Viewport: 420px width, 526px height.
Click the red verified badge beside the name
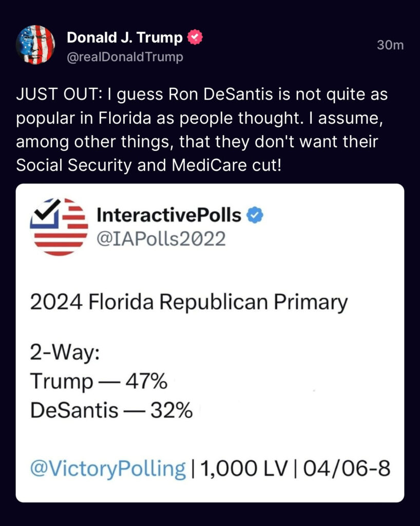(195, 37)
